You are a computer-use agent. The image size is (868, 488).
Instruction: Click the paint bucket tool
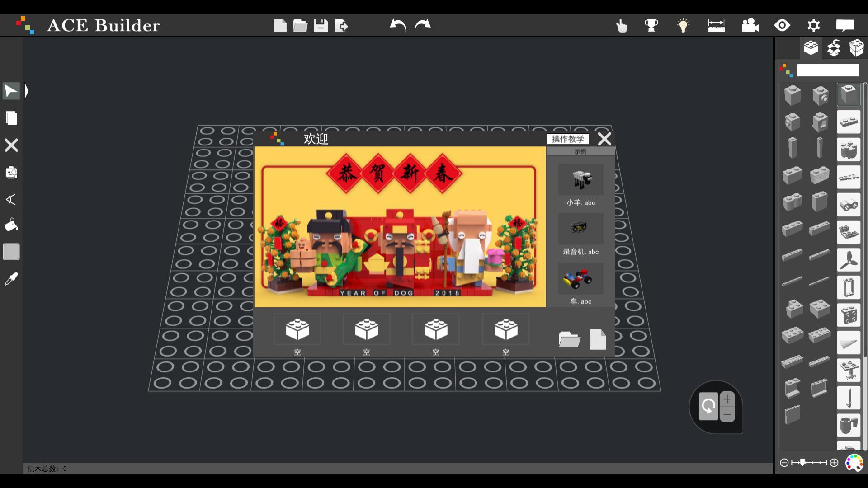(x=11, y=225)
